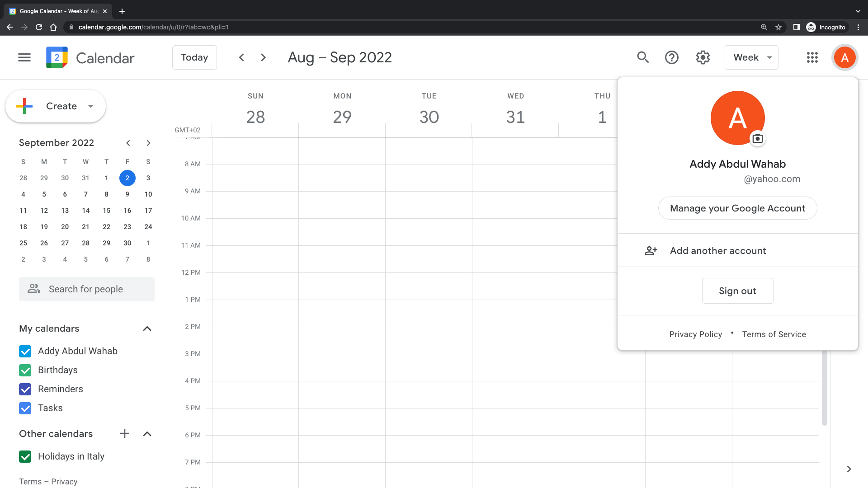Screen dimensions: 868x488
Task: Click Manage your Google Account
Action: click(738, 208)
